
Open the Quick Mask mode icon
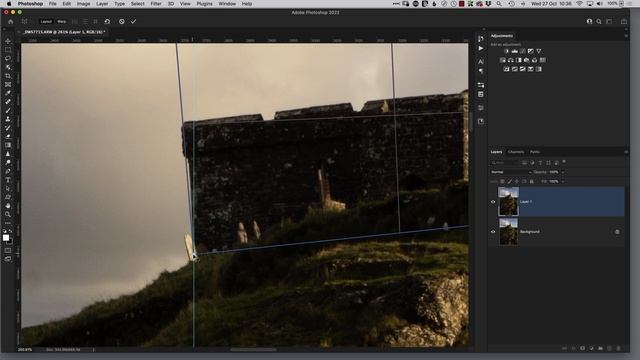pos(8,250)
